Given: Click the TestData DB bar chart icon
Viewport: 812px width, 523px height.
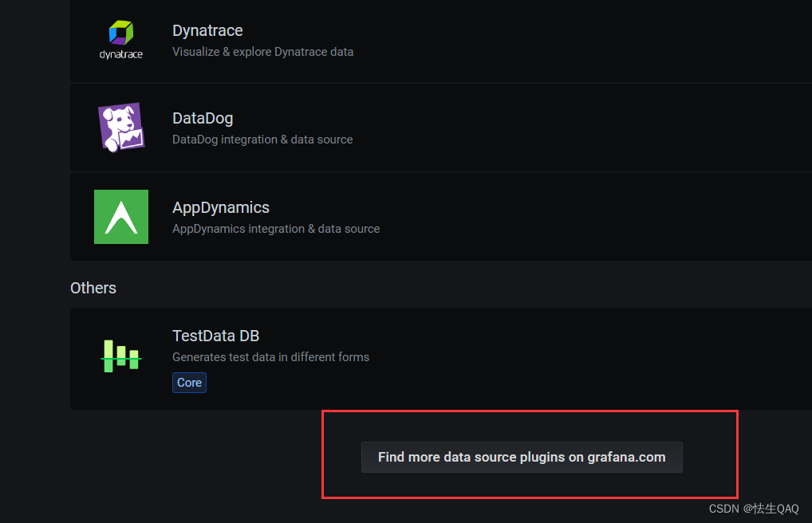Looking at the screenshot, I should pyautogui.click(x=121, y=356).
